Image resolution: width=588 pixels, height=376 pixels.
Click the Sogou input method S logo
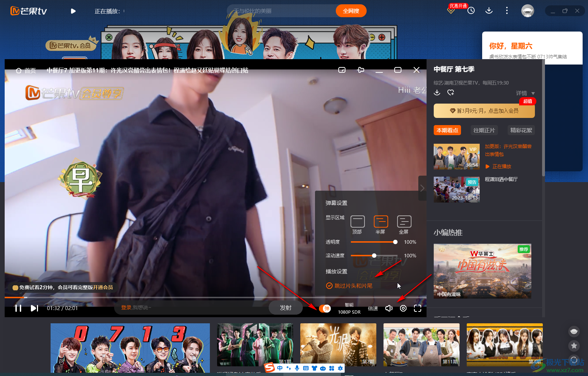269,367
